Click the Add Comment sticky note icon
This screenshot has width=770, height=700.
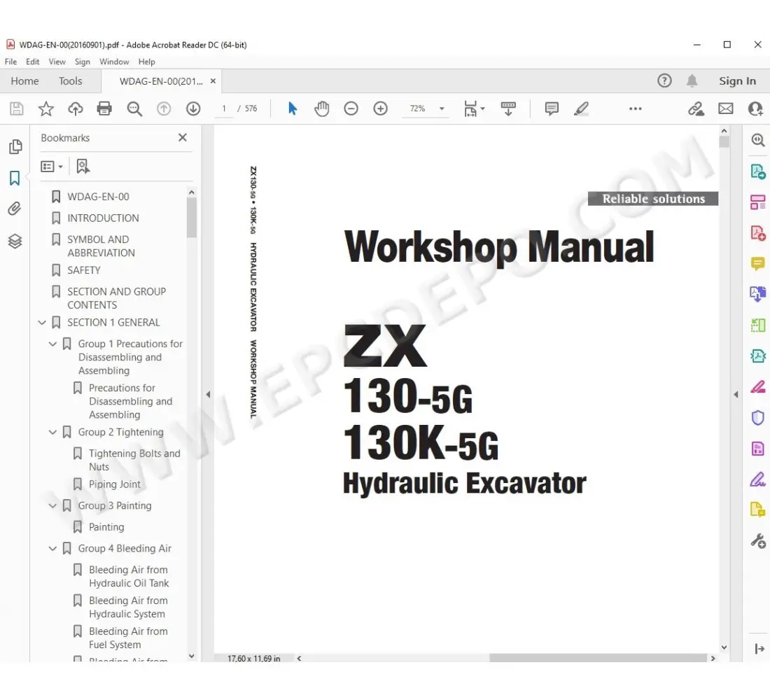(x=552, y=108)
